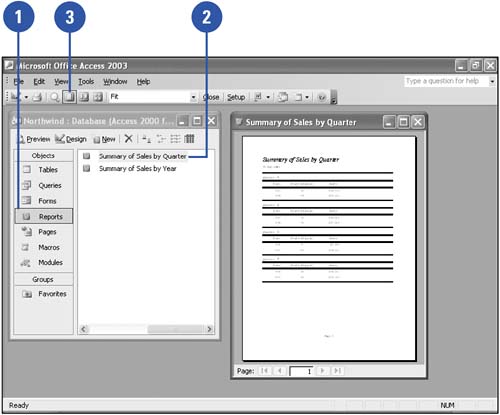Go to the first page of the preview
Viewport: 500px width, 415px height.
click(x=265, y=371)
